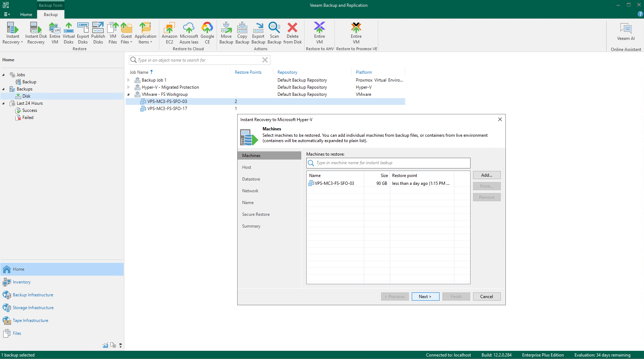Cancel the Instant Recovery wizard
This screenshot has width=644, height=359.
tap(487, 297)
